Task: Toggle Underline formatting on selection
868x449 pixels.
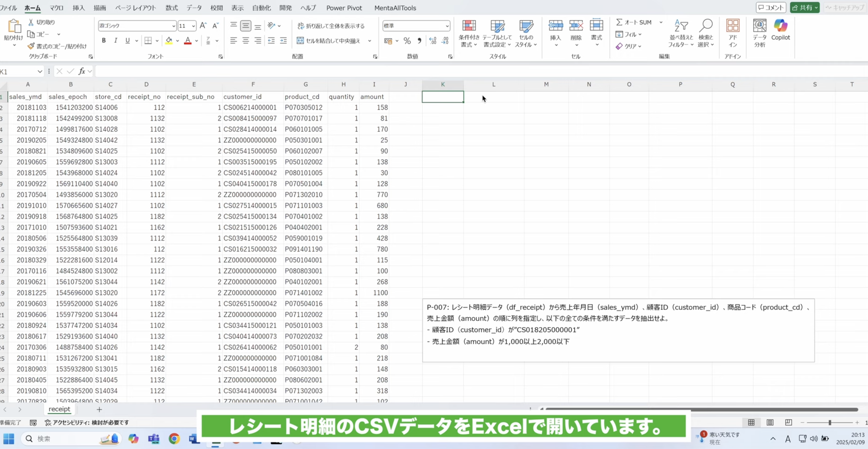Action: [x=127, y=40]
